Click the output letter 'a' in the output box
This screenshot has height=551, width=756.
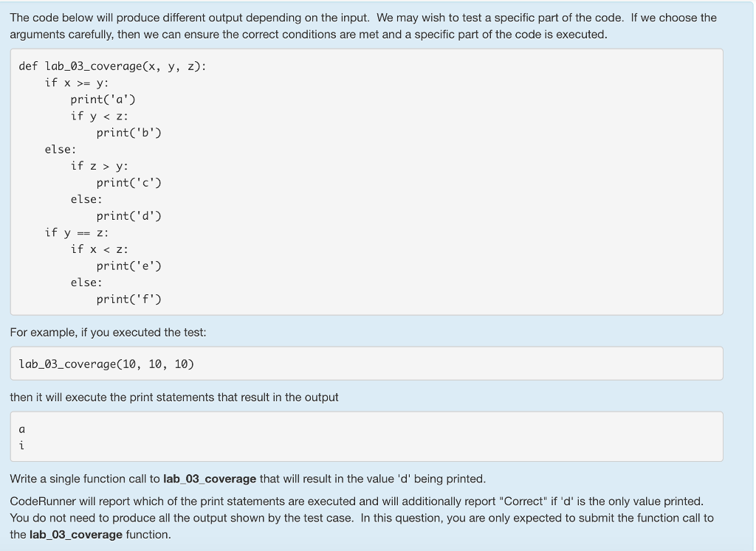[x=21, y=429]
